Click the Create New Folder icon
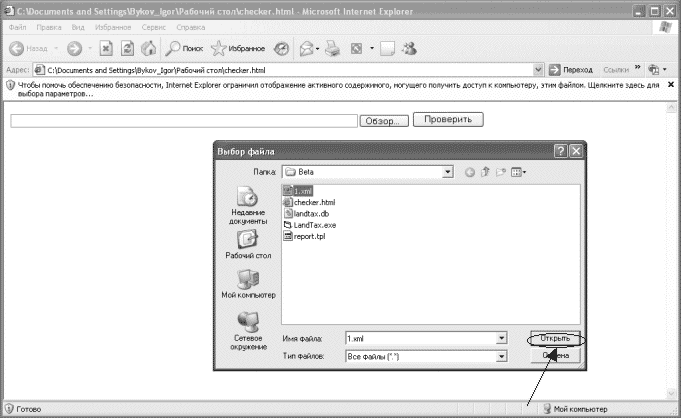Viewport: 681px width, 418px height. click(x=502, y=172)
